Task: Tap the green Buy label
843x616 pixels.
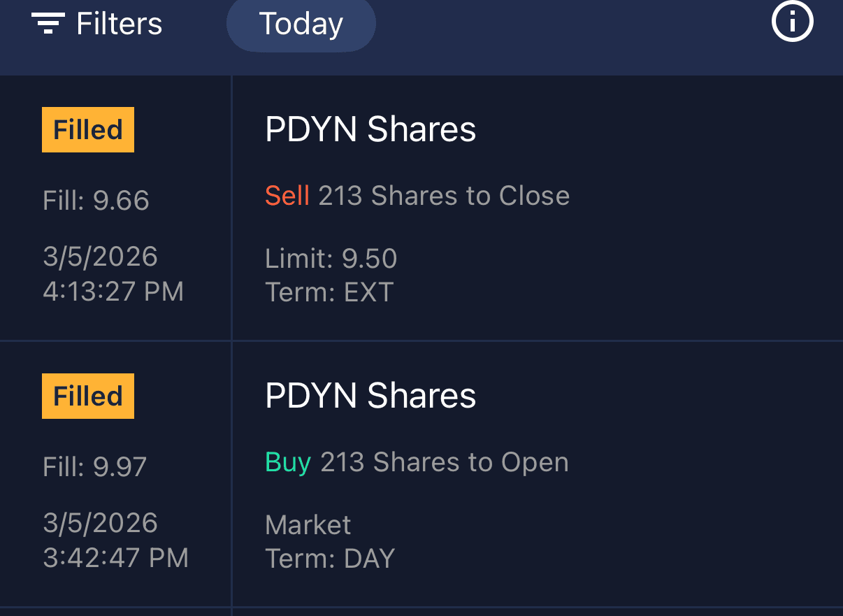Action: (x=287, y=462)
